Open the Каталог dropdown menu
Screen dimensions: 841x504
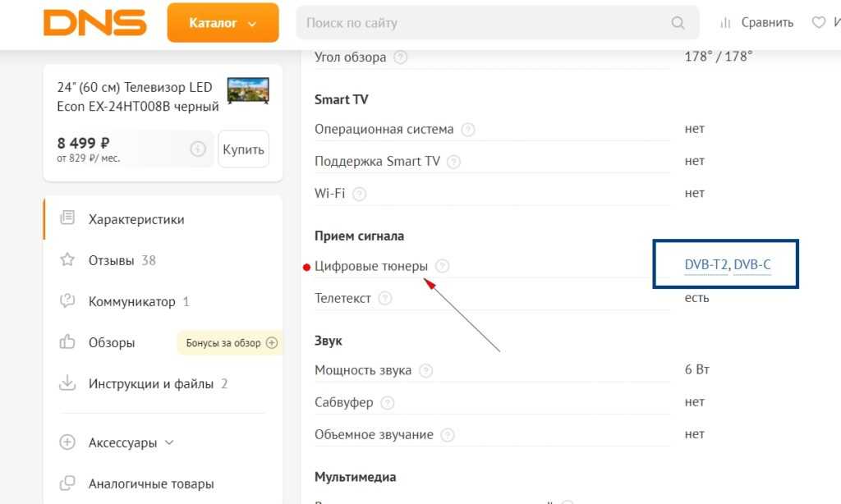click(x=222, y=23)
